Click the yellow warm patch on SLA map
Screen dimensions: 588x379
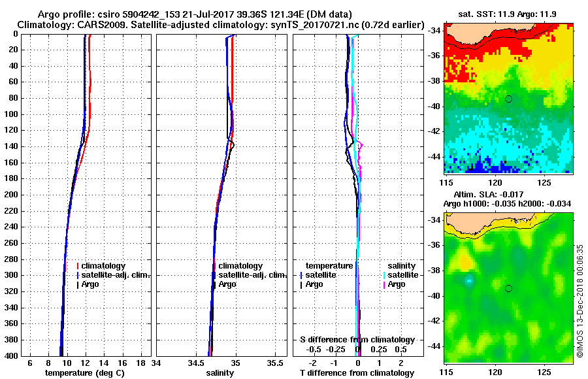465,261
